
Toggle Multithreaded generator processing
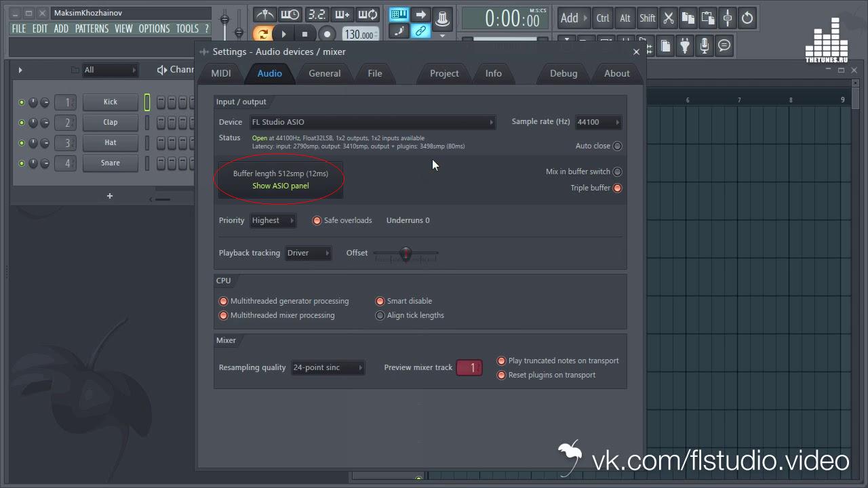pos(223,301)
